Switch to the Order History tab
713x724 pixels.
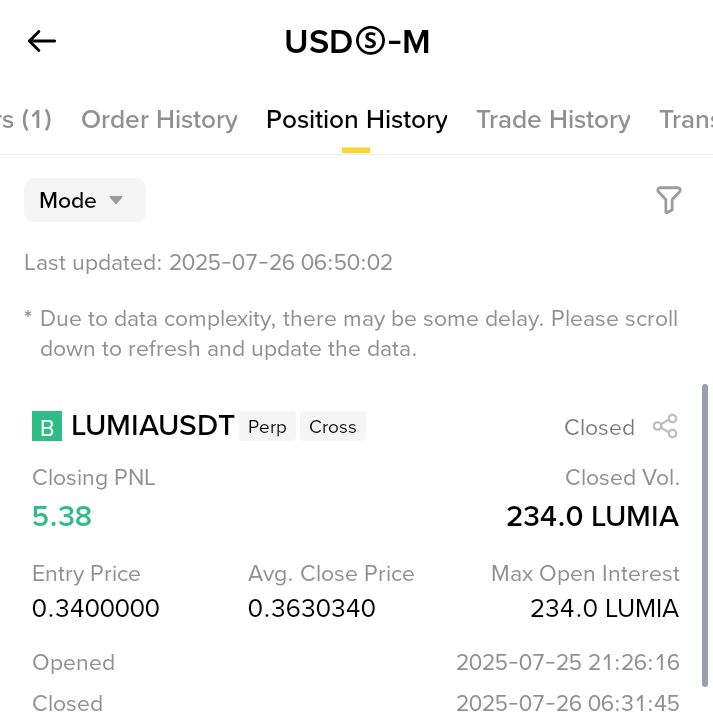(159, 120)
